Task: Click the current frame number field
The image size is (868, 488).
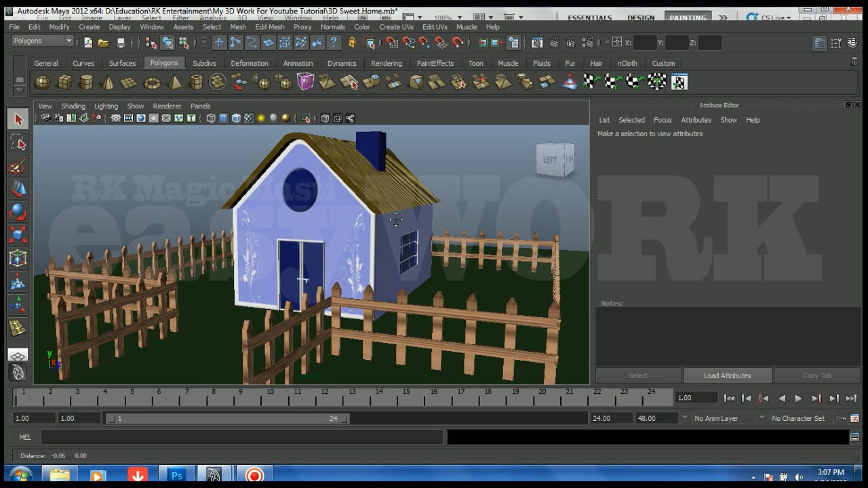Action: click(x=696, y=398)
